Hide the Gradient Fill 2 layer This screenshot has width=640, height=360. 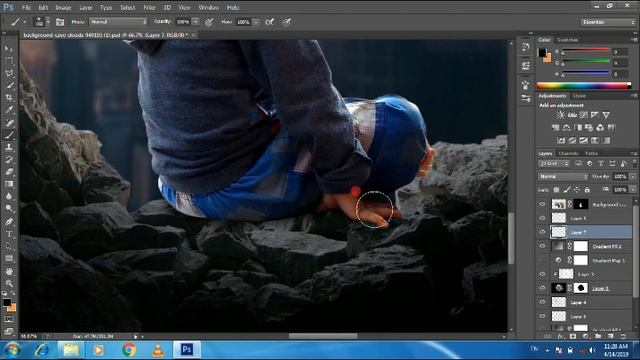pyautogui.click(x=542, y=246)
